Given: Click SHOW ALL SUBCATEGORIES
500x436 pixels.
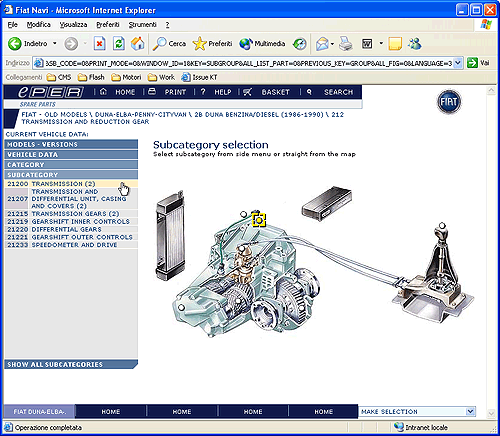Looking at the screenshot, I should click(x=71, y=364).
